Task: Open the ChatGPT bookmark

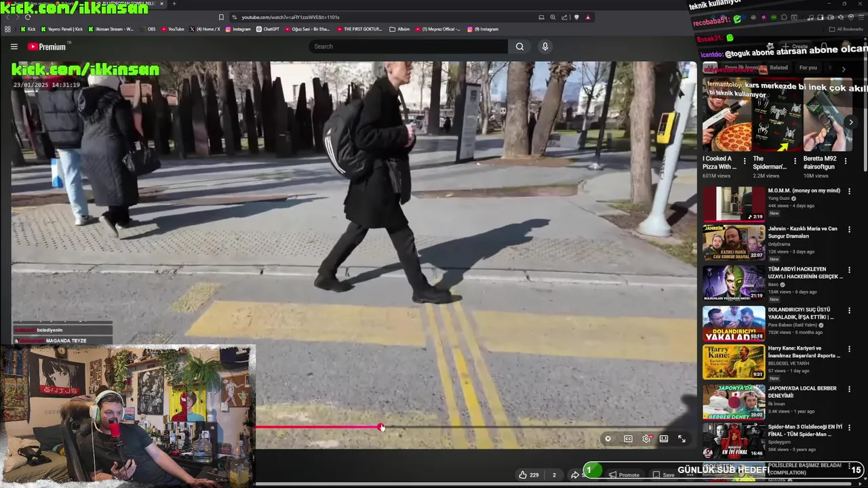Action: pos(268,29)
